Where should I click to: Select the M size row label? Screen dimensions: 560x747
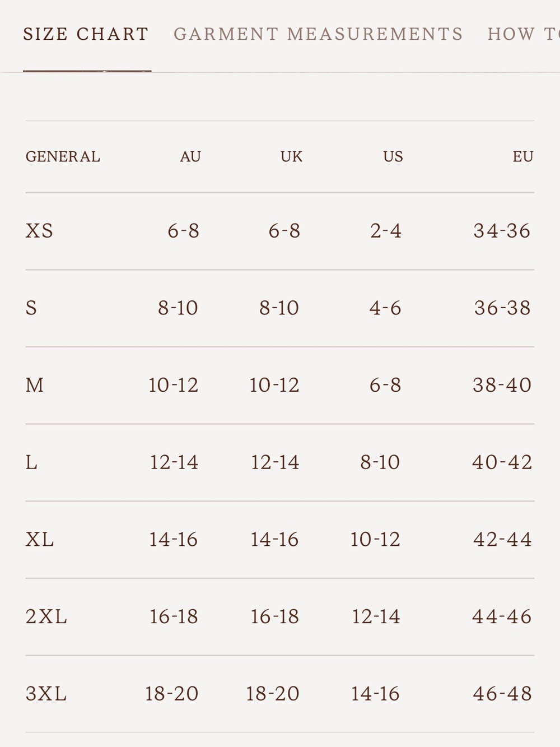tap(35, 385)
